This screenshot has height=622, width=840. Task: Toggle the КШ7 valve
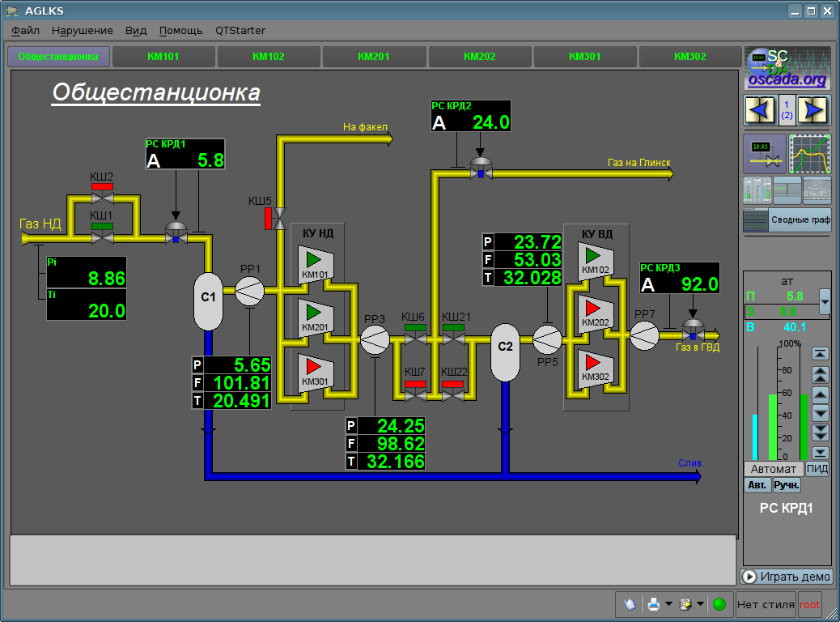click(x=415, y=394)
